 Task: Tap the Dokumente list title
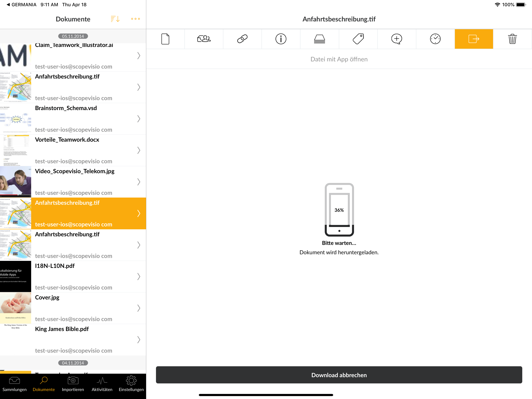tap(73, 19)
